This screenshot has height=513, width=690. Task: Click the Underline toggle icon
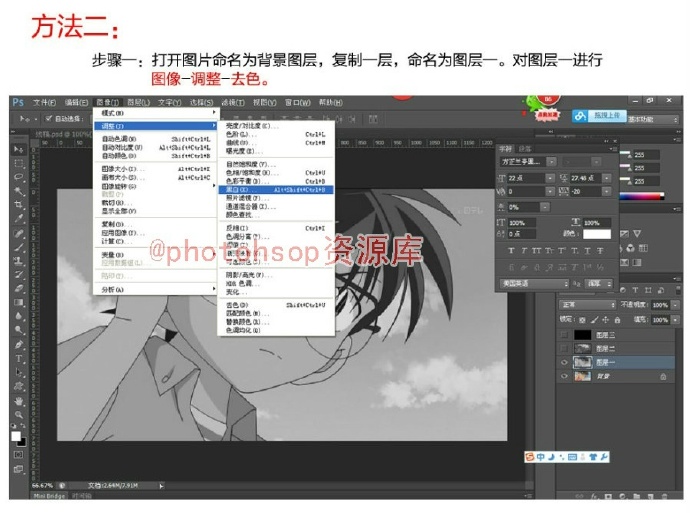point(587,251)
